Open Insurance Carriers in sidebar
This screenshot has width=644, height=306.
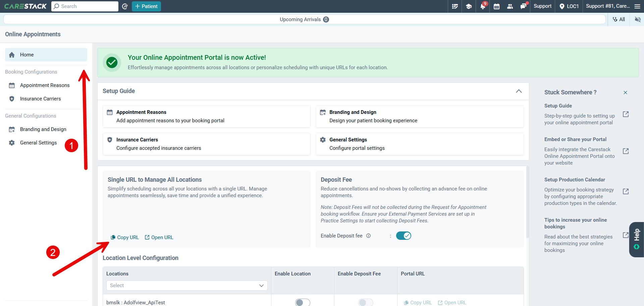tap(41, 99)
